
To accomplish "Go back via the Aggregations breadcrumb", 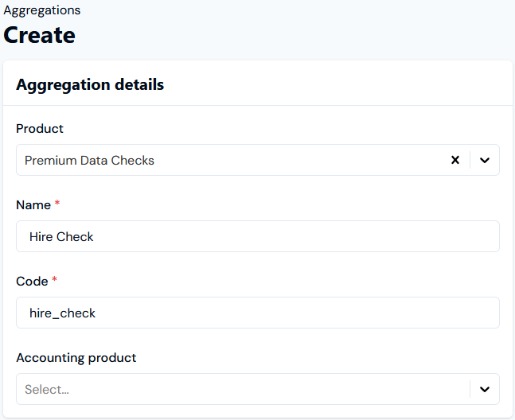I will (41, 10).
